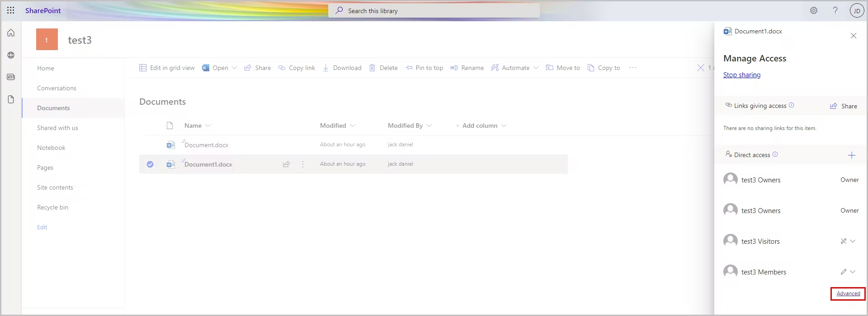Add direct access with the plus icon
Viewport: 868px width, 316px height.
[852, 155]
